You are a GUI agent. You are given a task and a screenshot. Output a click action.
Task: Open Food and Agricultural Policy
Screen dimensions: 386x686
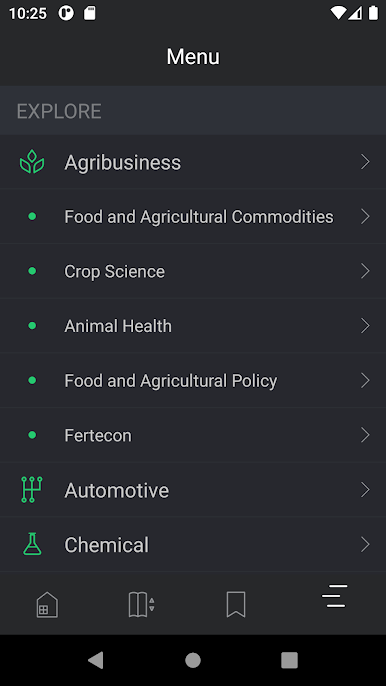(x=193, y=381)
